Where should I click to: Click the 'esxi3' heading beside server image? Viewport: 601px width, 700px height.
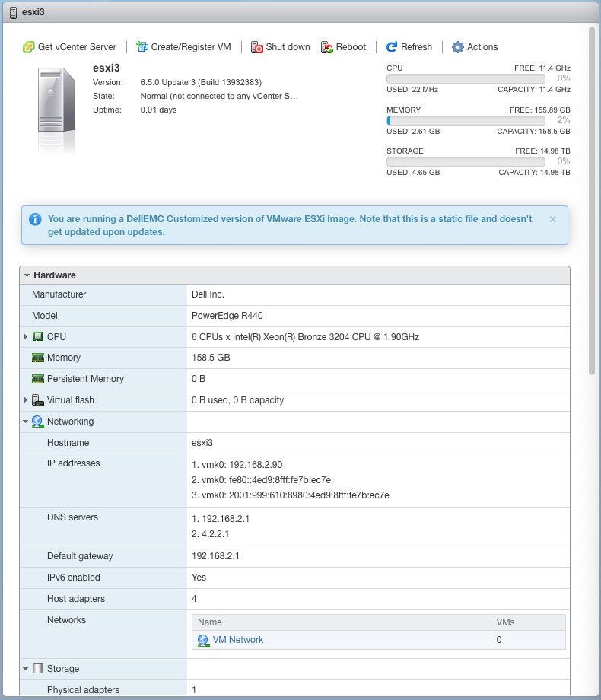click(107, 68)
